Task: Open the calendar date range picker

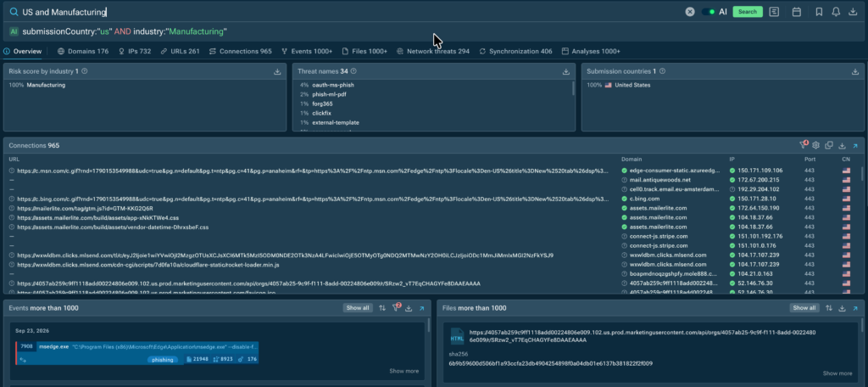Action: pyautogui.click(x=797, y=12)
